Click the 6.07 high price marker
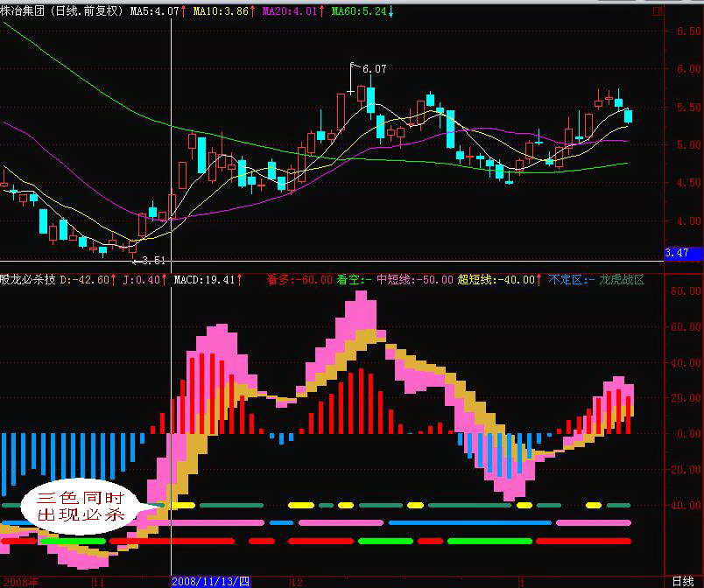704x588 pixels. (374, 68)
